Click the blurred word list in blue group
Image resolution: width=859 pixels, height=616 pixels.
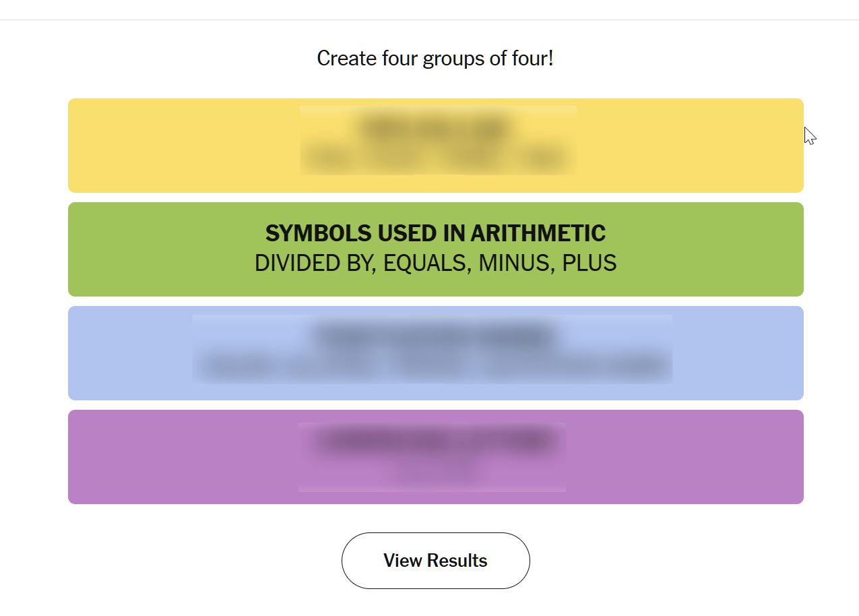(435, 367)
